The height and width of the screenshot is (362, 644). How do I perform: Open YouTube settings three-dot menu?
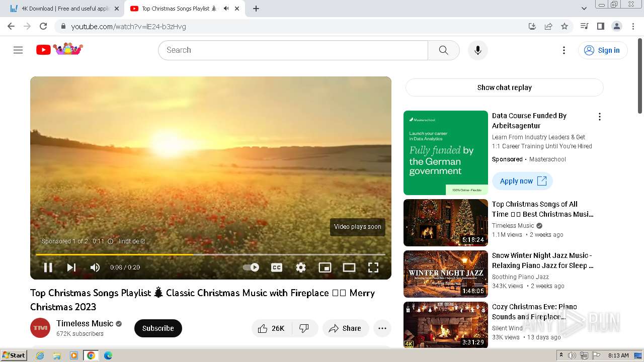click(564, 50)
